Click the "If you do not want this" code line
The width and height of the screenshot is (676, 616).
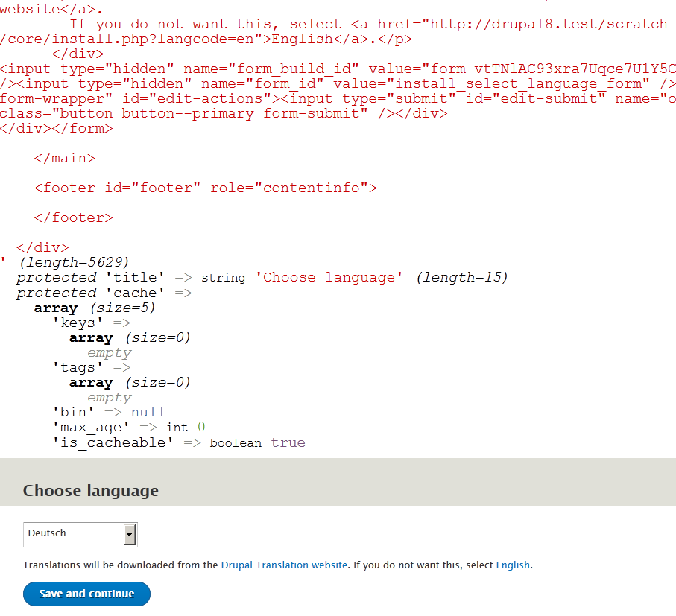(x=369, y=24)
